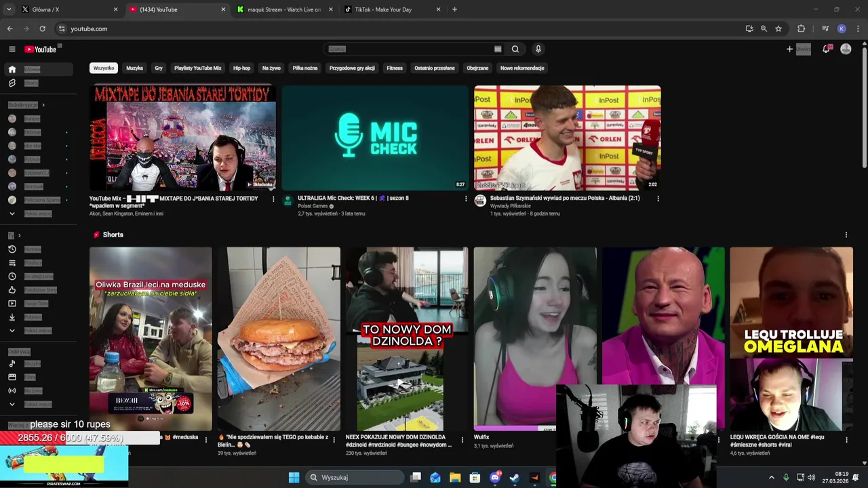868x488 pixels.
Task: Open ULTRALIGA Mic Check: WEEK 6 video title
Action: pyautogui.click(x=353, y=198)
